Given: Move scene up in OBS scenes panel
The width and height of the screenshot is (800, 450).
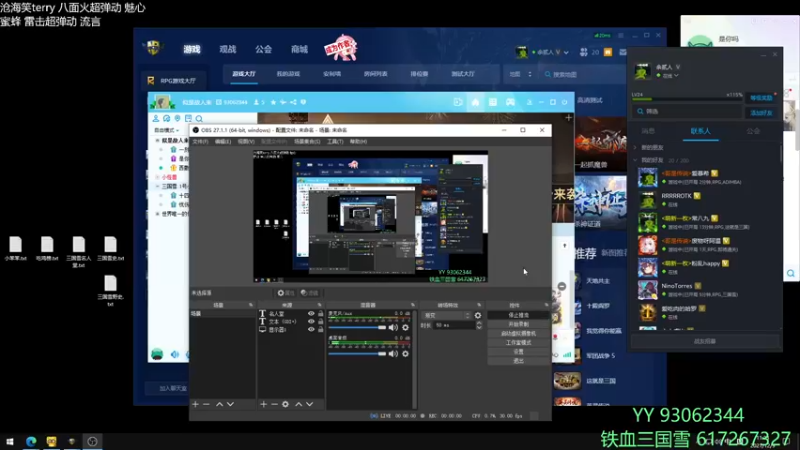Looking at the screenshot, I should click(x=219, y=404).
